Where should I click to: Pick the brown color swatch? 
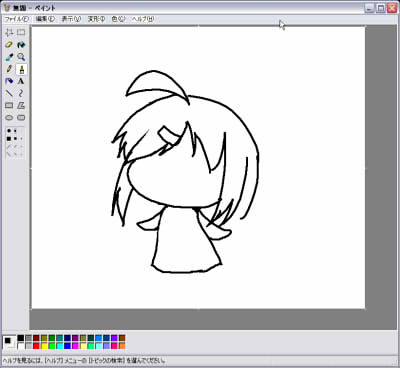(122, 338)
